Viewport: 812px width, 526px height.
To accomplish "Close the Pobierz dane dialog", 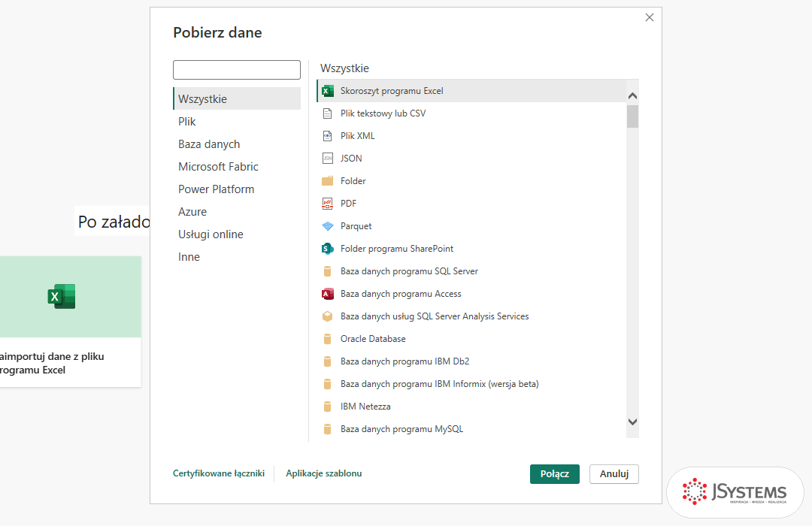I will click(650, 17).
